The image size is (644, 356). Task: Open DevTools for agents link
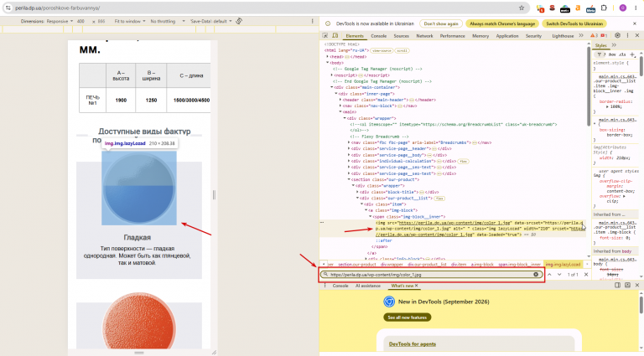click(x=413, y=344)
